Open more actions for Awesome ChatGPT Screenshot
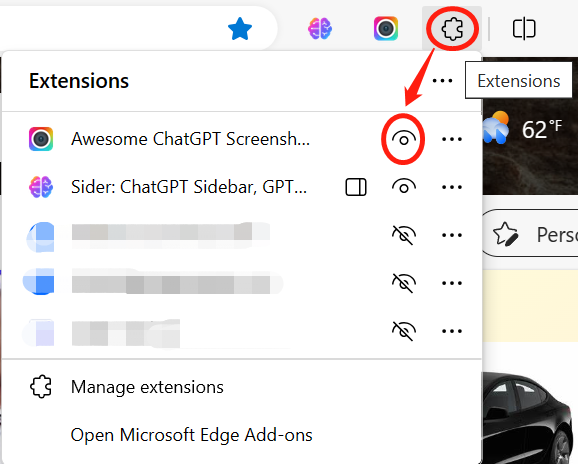578x464 pixels. click(x=452, y=139)
